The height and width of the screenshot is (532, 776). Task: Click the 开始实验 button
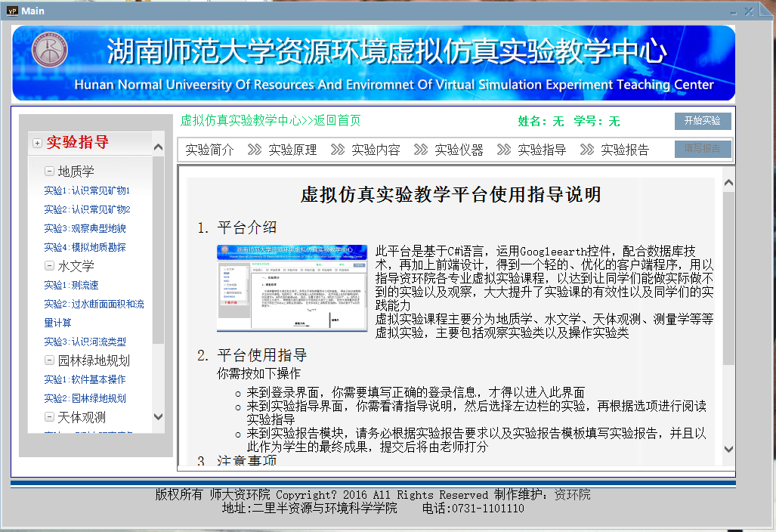click(x=702, y=121)
